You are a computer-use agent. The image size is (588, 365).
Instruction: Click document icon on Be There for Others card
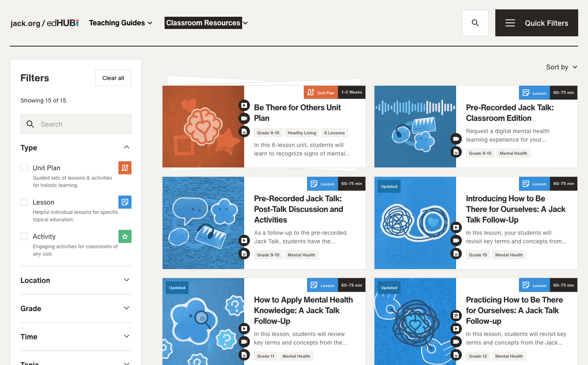click(x=244, y=131)
